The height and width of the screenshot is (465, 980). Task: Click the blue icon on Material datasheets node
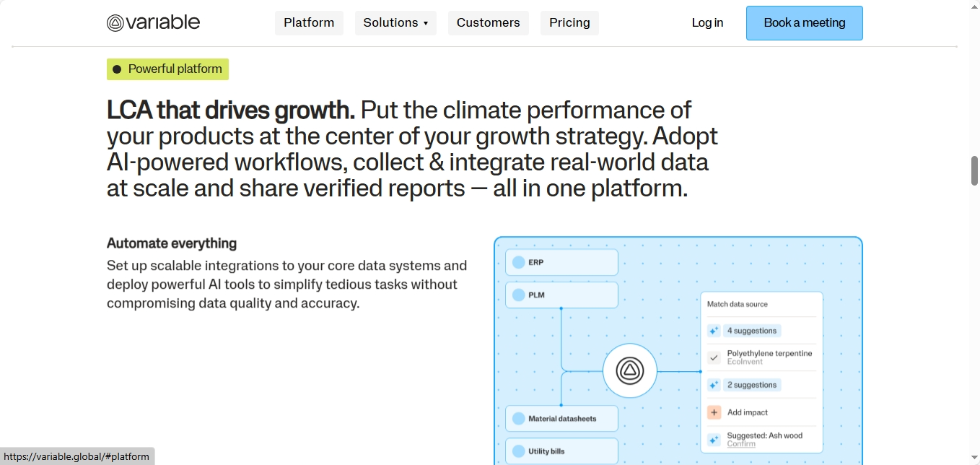click(520, 418)
